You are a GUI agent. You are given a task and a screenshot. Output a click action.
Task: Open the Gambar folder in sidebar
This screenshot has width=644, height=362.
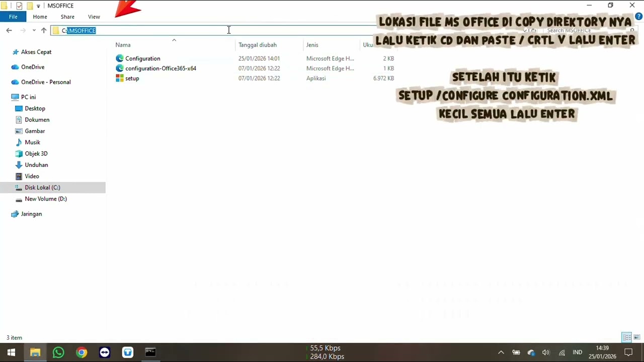pos(35,131)
